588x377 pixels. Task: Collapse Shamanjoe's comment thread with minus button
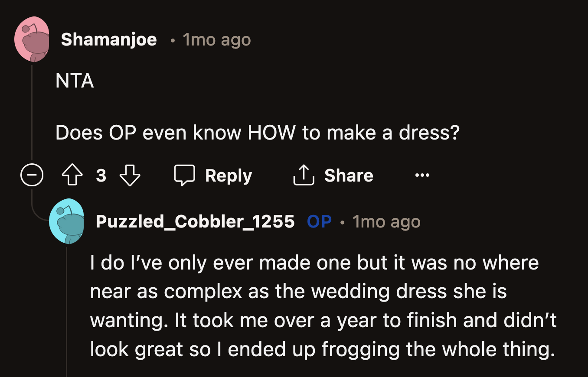pos(32,175)
